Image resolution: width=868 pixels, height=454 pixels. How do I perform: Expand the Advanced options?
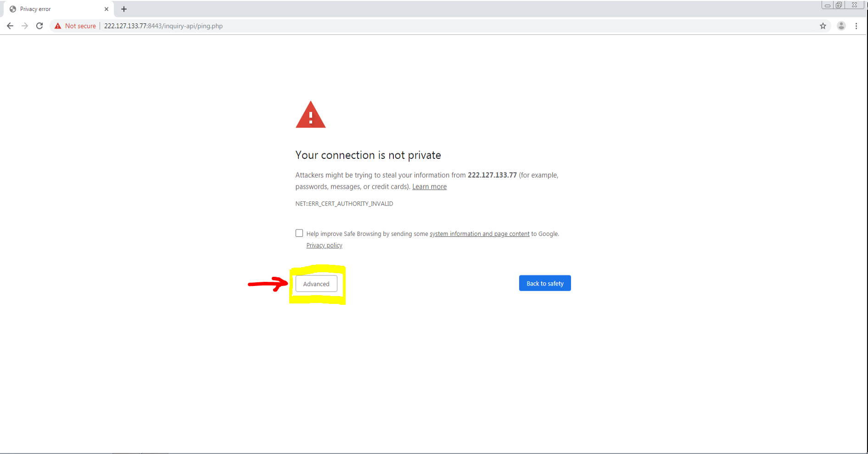point(316,284)
